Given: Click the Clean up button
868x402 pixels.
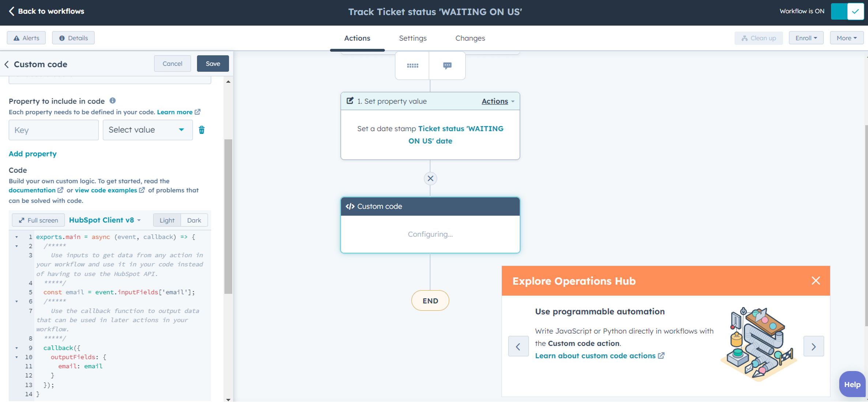Looking at the screenshot, I should click(758, 38).
